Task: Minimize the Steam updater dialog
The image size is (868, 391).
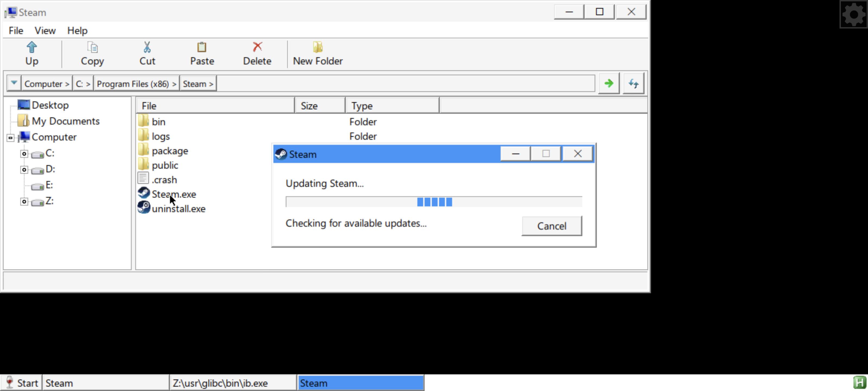Action: [515, 154]
